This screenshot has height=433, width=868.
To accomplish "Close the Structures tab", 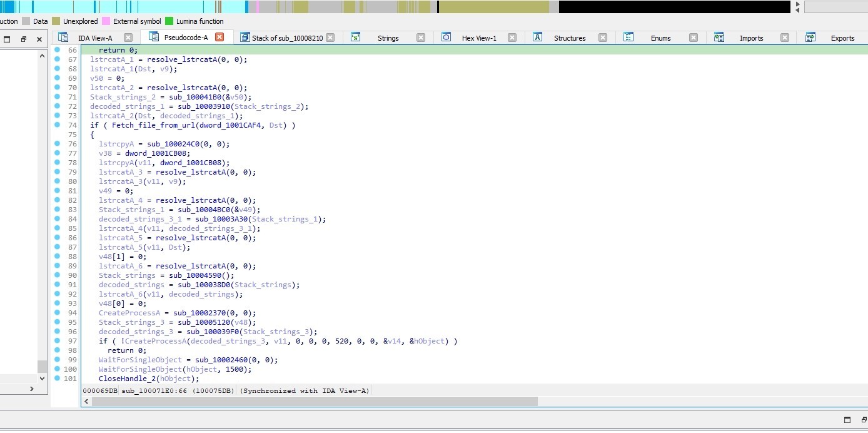I will (x=603, y=38).
